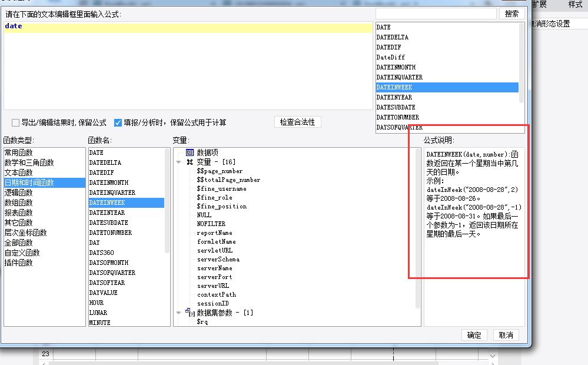The height and width of the screenshot is (365, 588).
Task: Select 数学和三角函数 category
Action: pyautogui.click(x=29, y=162)
